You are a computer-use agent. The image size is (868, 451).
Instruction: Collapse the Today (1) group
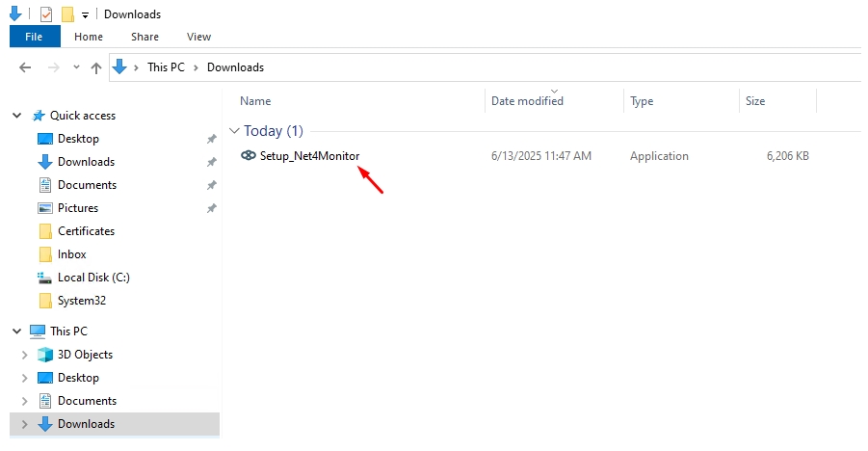234,131
